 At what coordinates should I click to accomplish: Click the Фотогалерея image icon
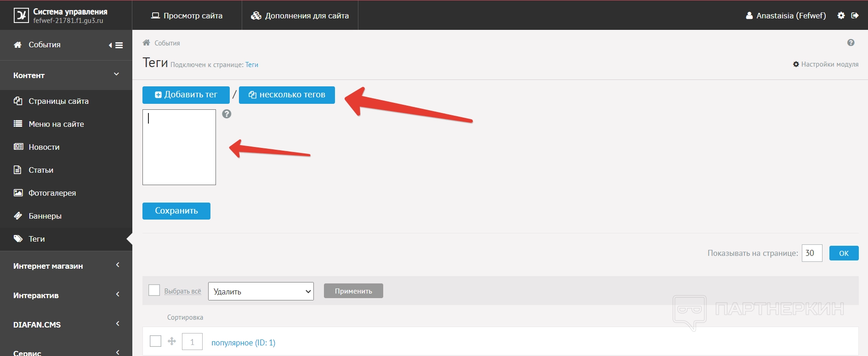point(18,193)
